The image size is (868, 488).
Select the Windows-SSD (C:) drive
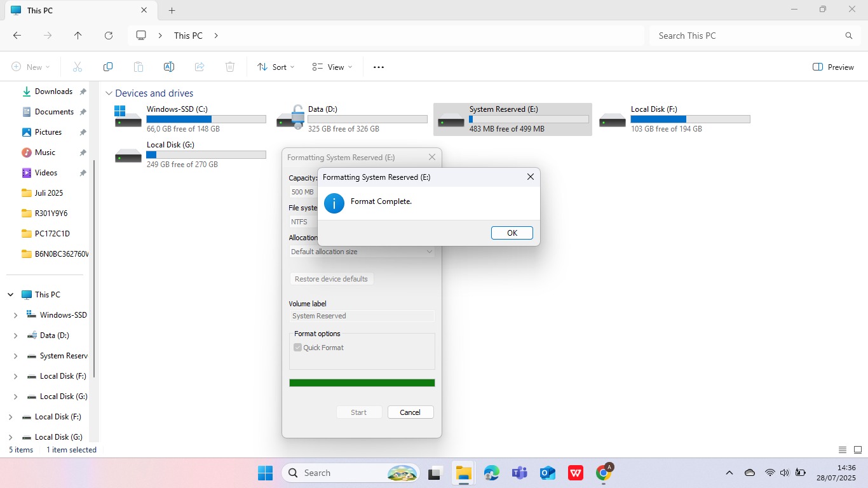pyautogui.click(x=190, y=119)
